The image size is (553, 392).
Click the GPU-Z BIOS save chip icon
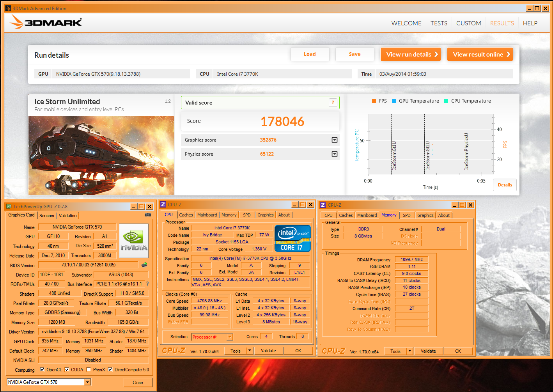144,265
